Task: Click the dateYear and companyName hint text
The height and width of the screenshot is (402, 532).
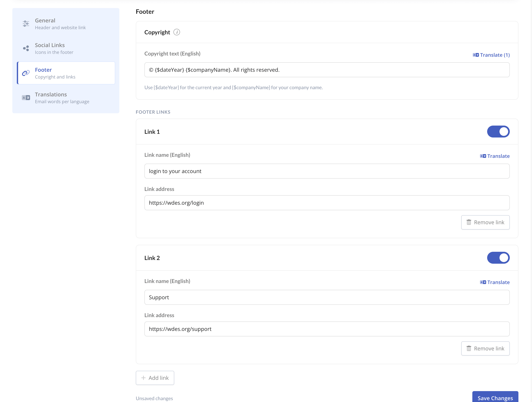Action: [x=233, y=88]
